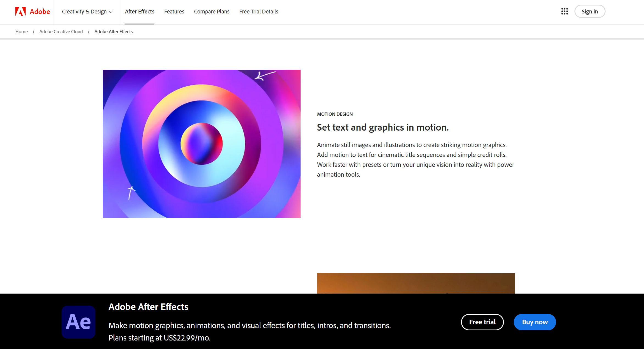Click the Adobe After Effects breadcrumb text
The height and width of the screenshot is (349, 644).
[x=113, y=32]
